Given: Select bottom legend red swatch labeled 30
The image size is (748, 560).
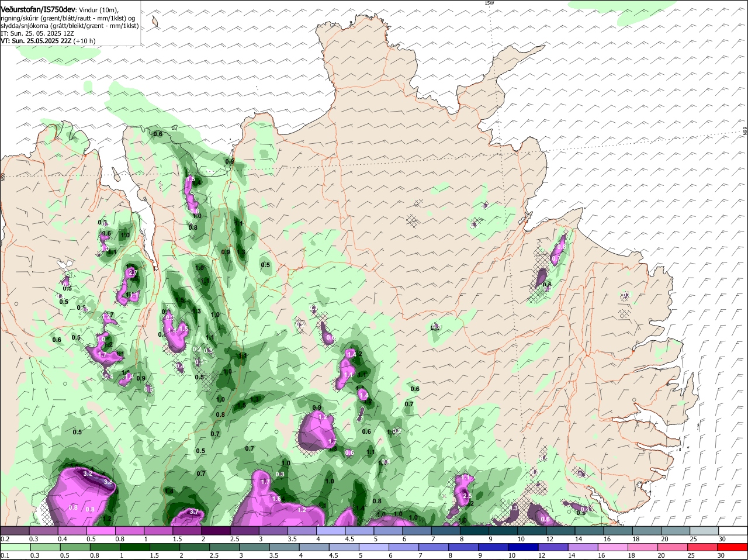Looking at the screenshot, I should pos(733,547).
